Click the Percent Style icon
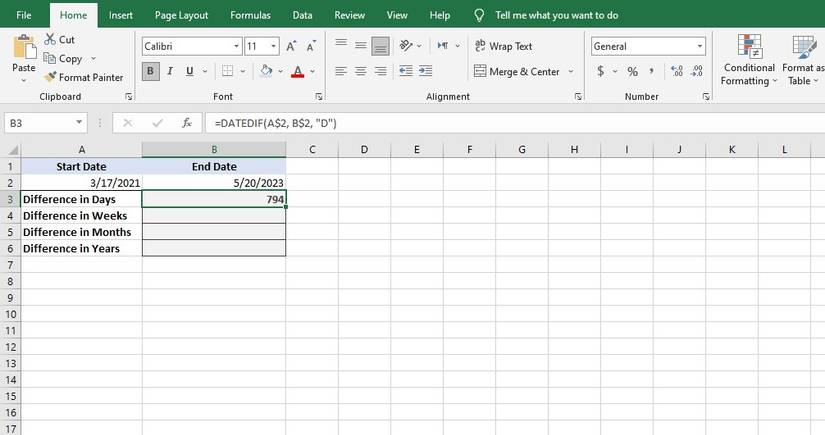This screenshot has width=825, height=435. pos(632,71)
